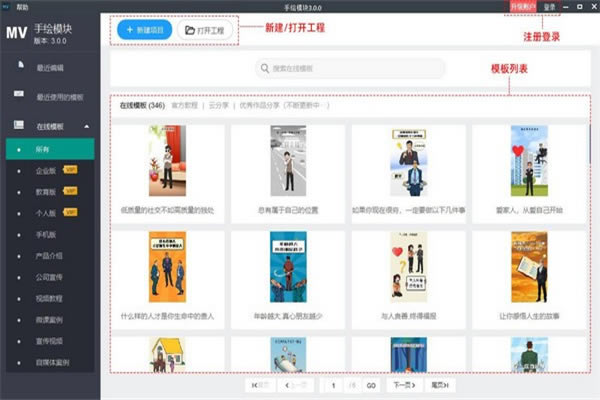Image resolution: width=600 pixels, height=400 pixels.
Task: Click the VIP badge next to 个人版
Action: coord(70,212)
